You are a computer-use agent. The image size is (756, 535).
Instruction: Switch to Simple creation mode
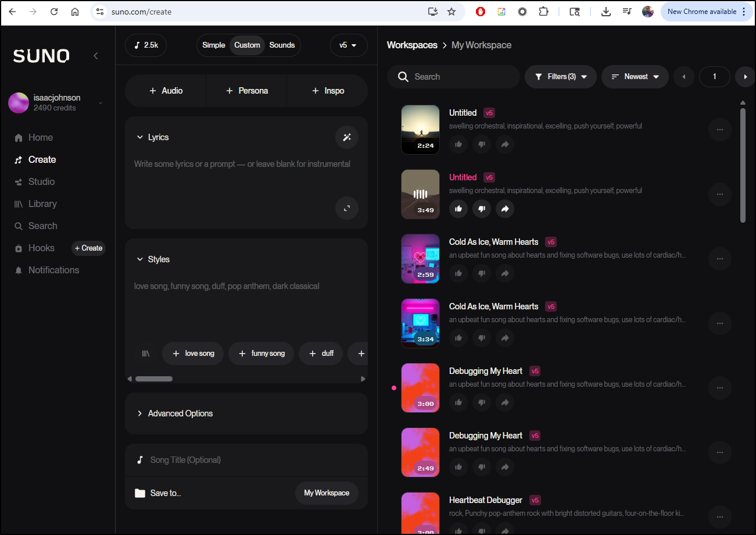point(213,45)
